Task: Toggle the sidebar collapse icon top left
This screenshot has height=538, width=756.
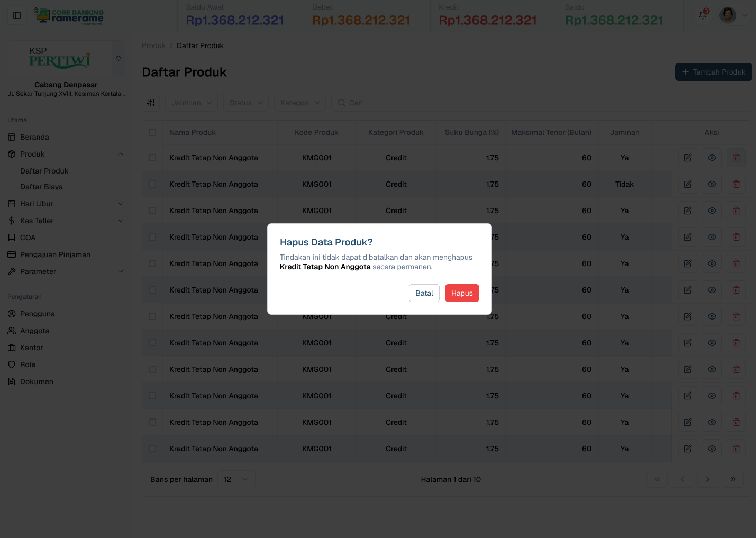Action: [x=16, y=15]
